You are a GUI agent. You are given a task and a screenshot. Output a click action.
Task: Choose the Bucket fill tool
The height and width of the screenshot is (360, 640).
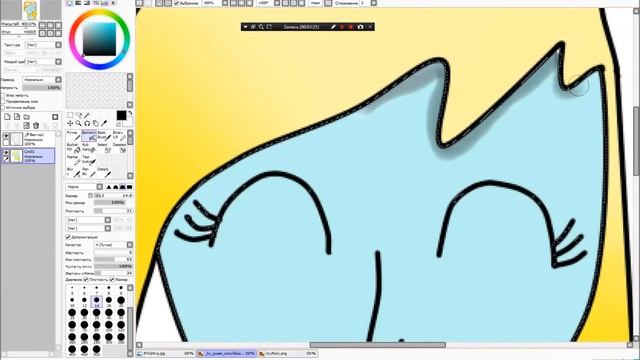(73, 148)
